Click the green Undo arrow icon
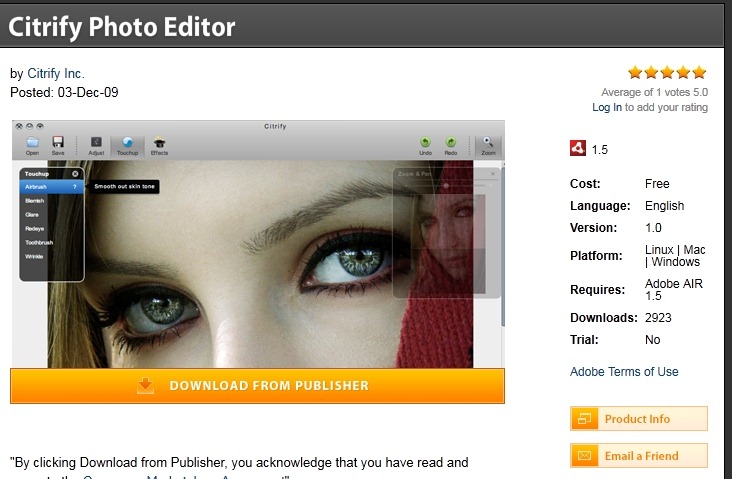The image size is (732, 479). point(425,142)
